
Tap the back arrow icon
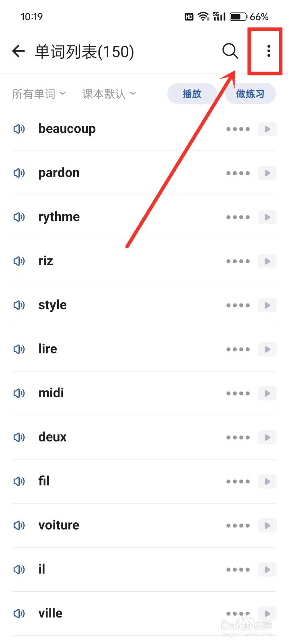point(19,51)
